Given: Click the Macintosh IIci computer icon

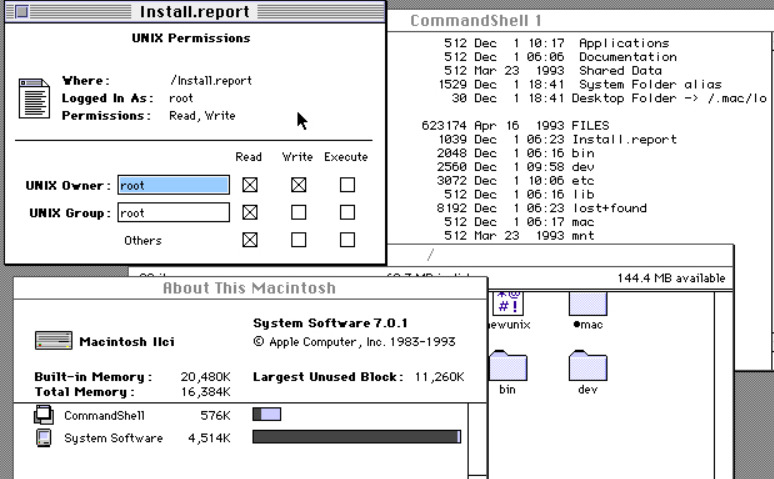Looking at the screenshot, I should 52,341.
